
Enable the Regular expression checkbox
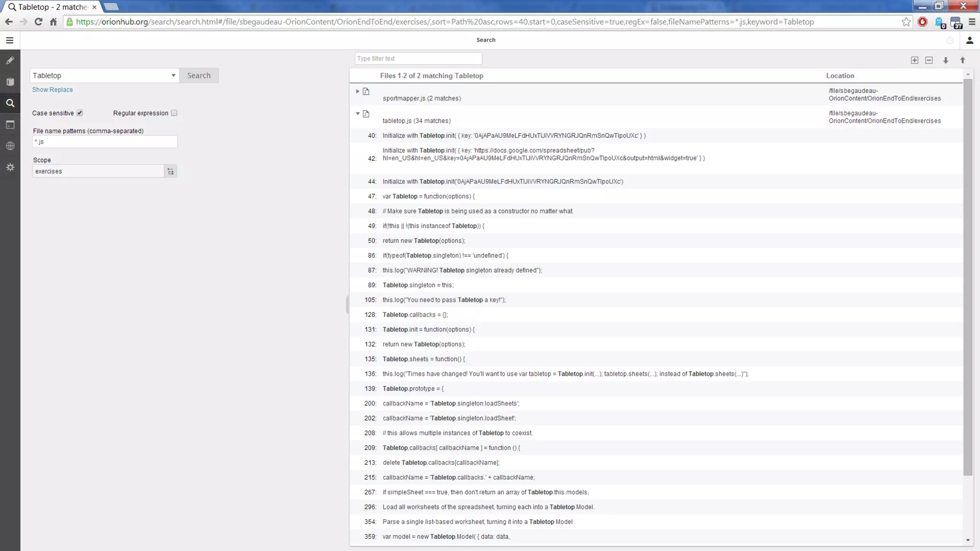tap(174, 113)
